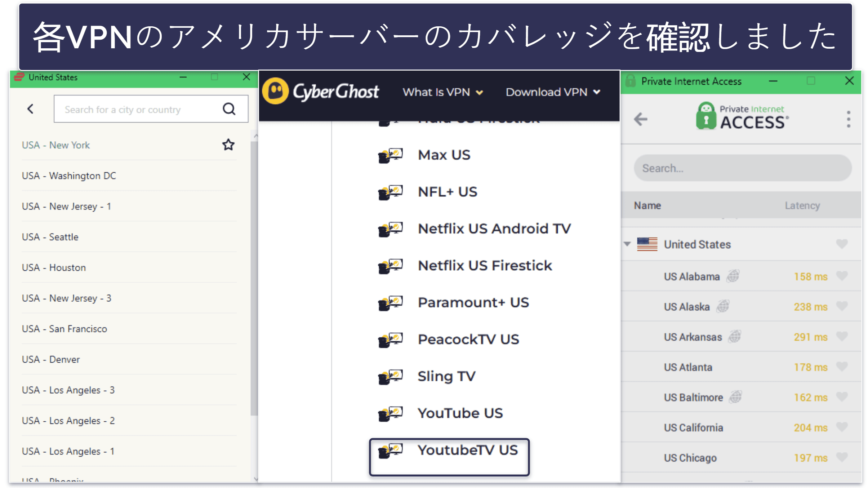
Task: Click the Max US streaming icon
Action: click(390, 155)
